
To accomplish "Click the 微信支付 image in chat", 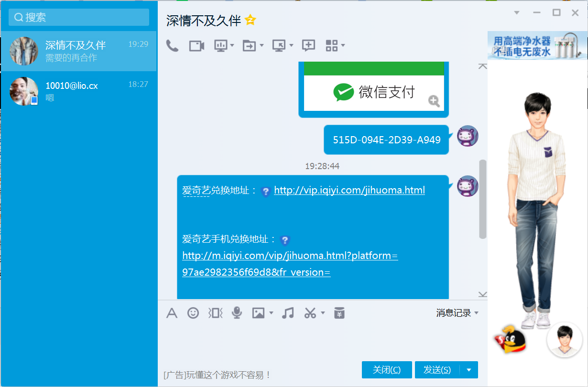I will pyautogui.click(x=374, y=87).
